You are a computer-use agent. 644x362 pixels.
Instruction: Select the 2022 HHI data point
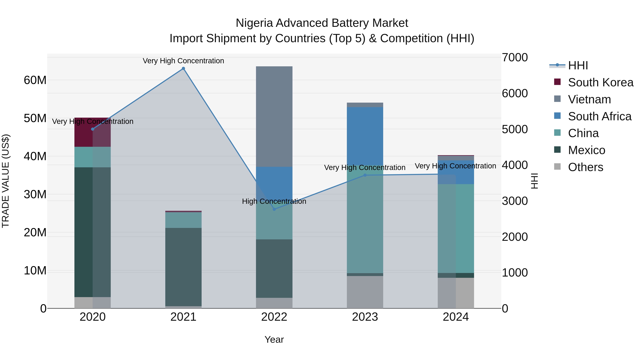274,209
